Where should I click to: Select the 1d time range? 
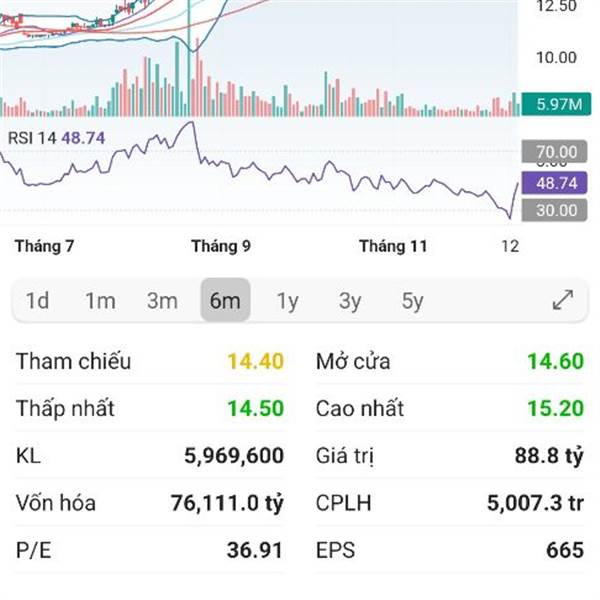[38, 301]
